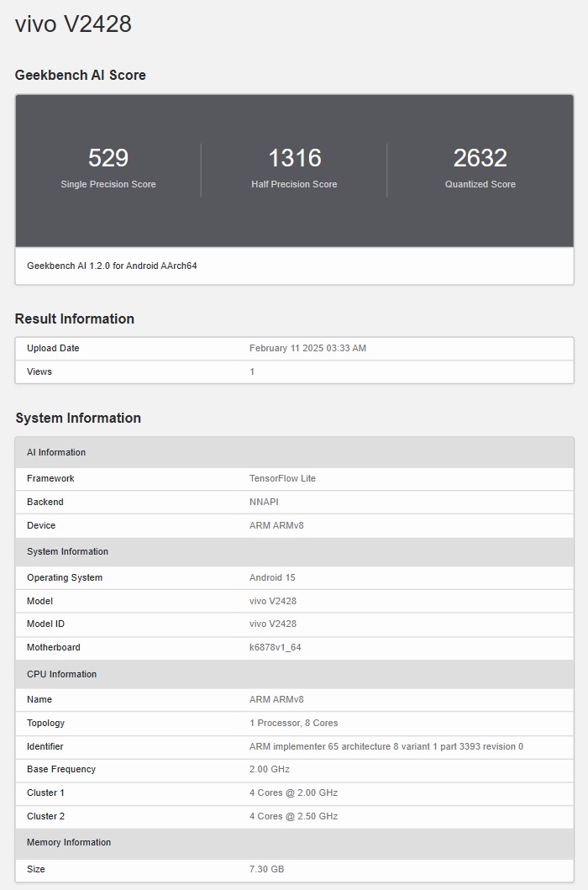
Task: Click the Result Information heading
Action: pos(74,319)
